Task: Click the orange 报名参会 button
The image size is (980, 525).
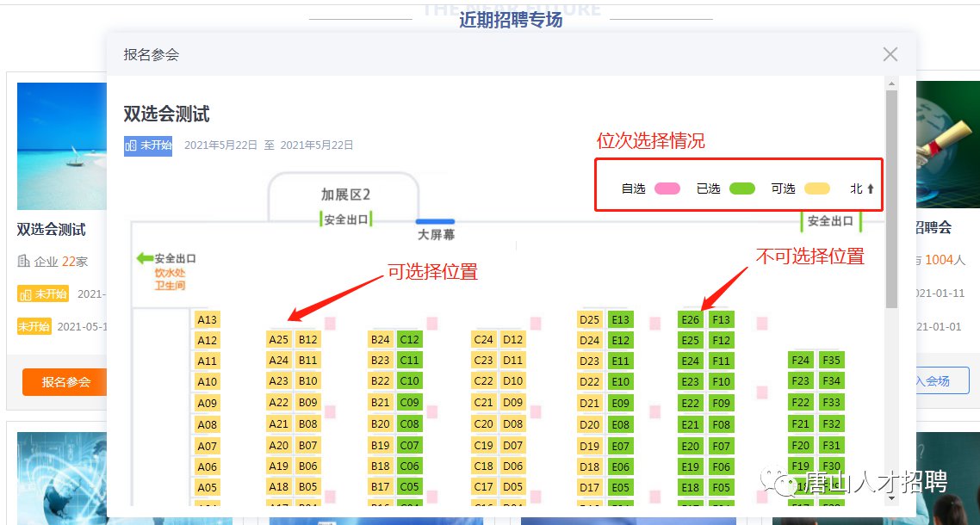Action: [x=65, y=382]
